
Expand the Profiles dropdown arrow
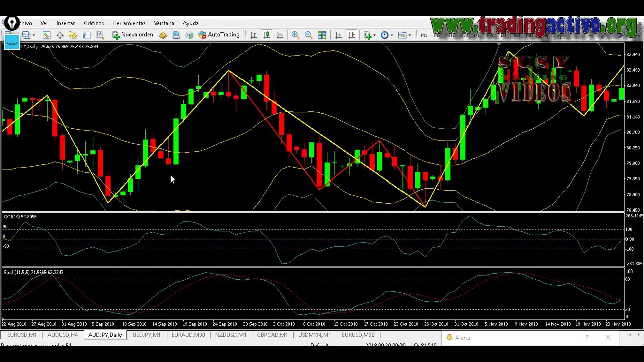click(33, 35)
